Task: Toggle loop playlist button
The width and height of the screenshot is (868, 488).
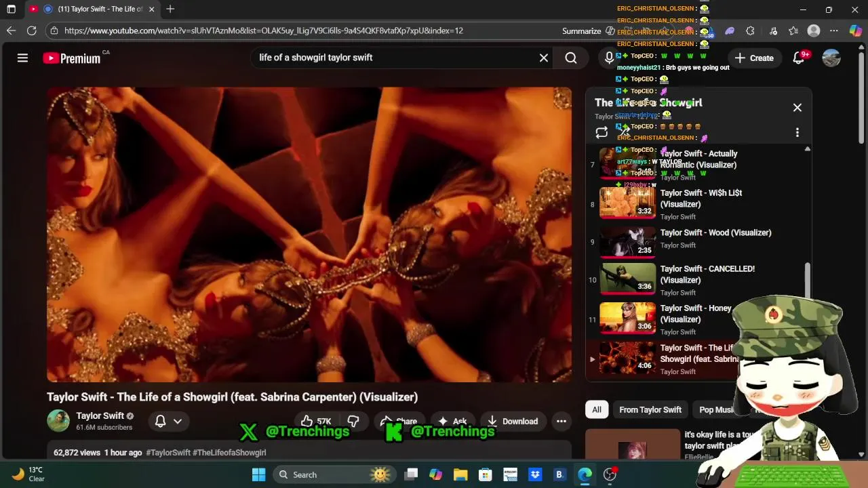Action: (x=601, y=133)
